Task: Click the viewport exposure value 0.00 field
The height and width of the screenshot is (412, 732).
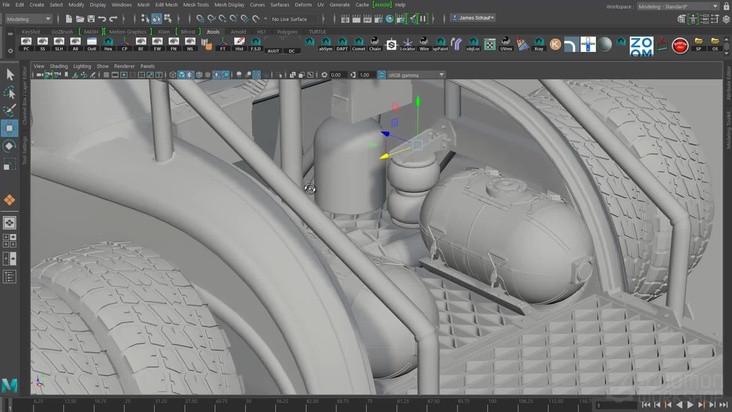Action: coord(338,75)
